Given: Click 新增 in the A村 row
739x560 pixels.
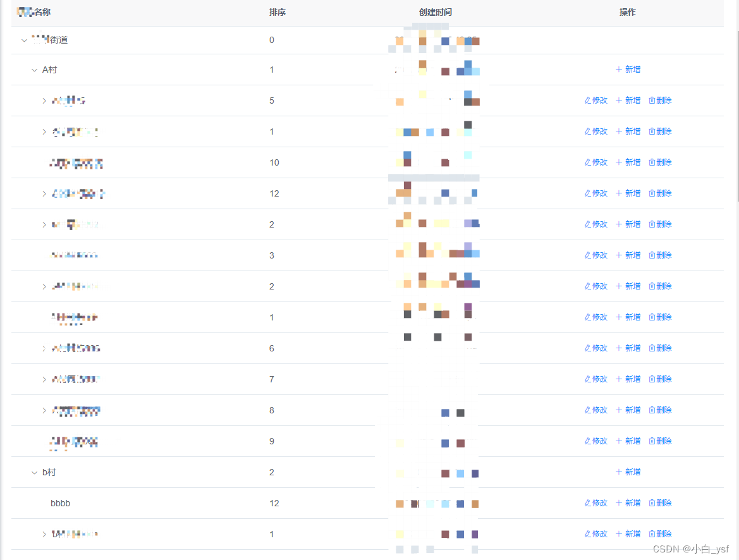Looking at the screenshot, I should [x=628, y=70].
